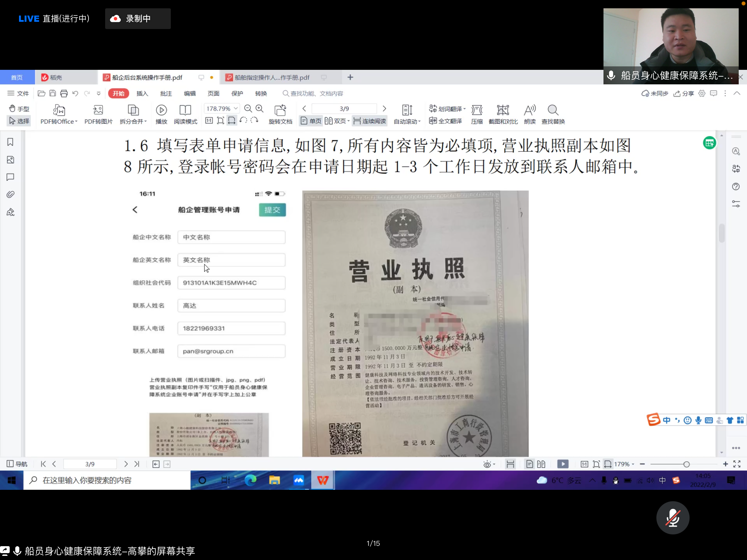The image size is (747, 560).
Task: Go to next page in toolbar
Action: coord(384,109)
